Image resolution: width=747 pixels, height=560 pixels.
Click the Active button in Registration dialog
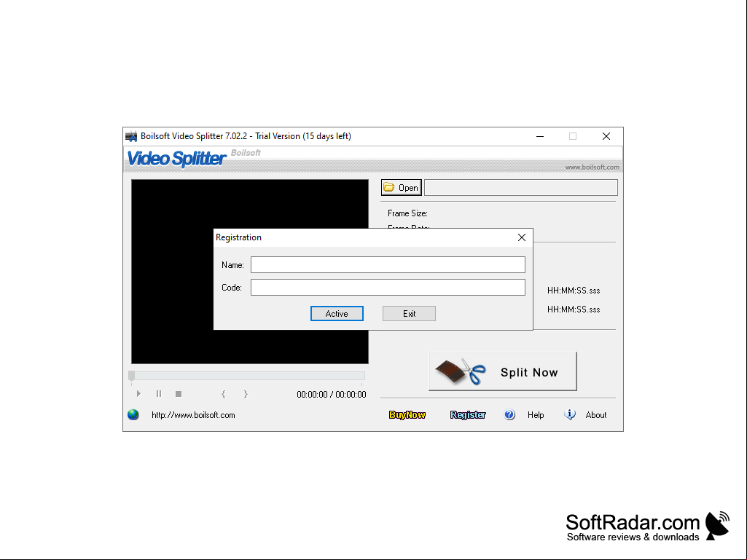click(337, 314)
